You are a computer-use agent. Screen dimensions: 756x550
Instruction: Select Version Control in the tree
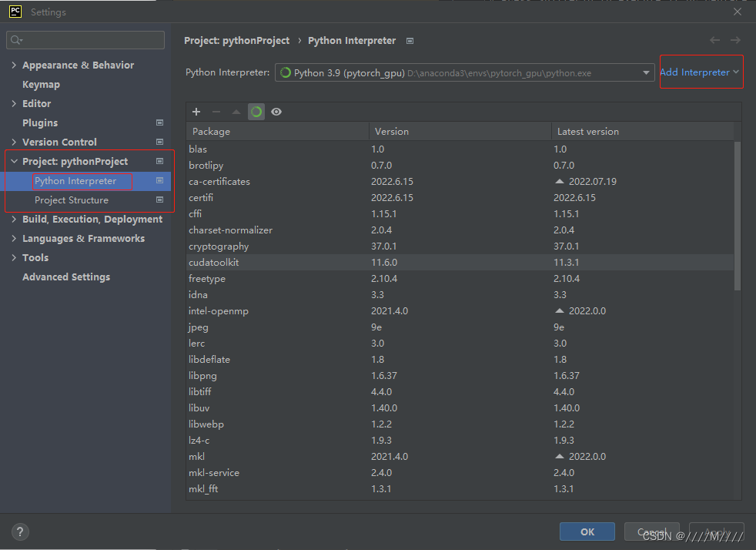point(59,142)
